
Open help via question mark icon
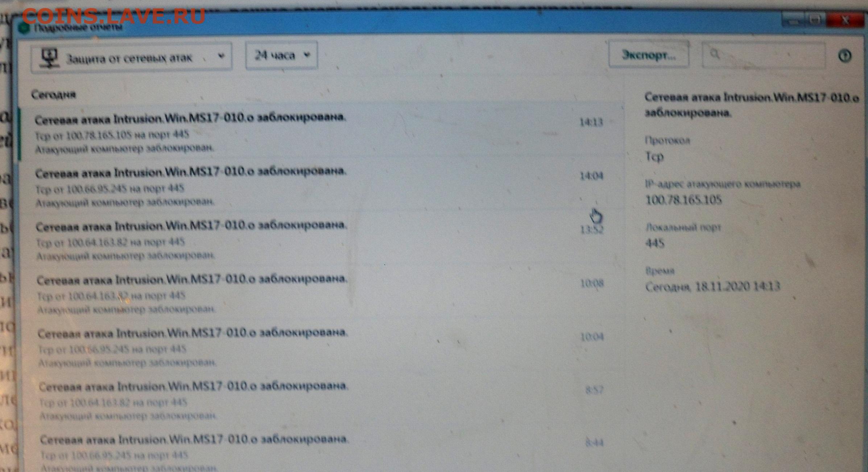click(x=845, y=56)
